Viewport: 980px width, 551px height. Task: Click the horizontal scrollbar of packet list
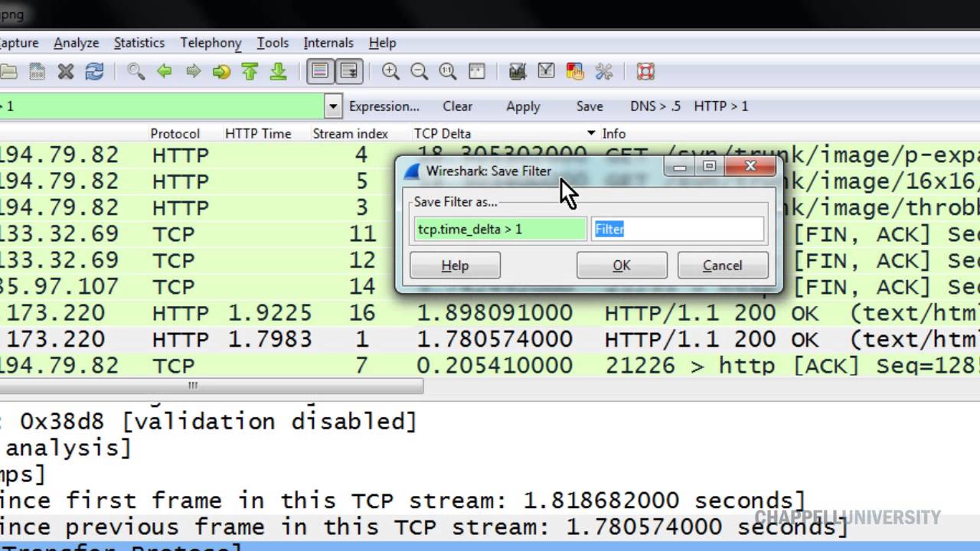(x=211, y=386)
